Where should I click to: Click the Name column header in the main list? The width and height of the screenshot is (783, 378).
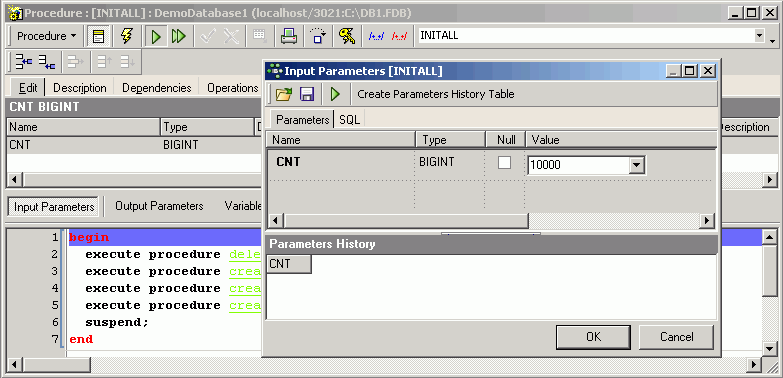click(83, 127)
